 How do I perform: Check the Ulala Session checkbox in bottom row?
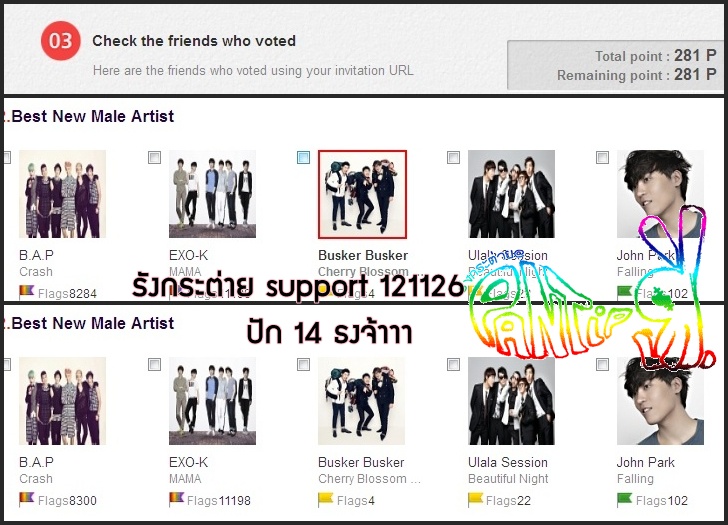[453, 364]
